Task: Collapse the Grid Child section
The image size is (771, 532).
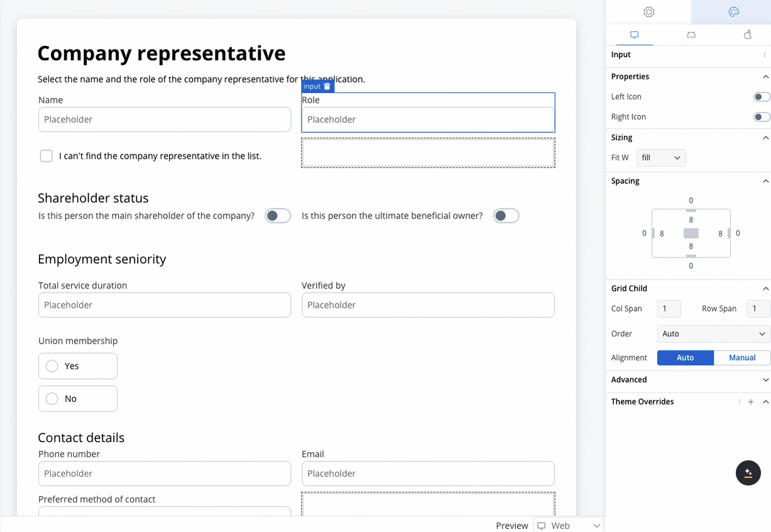Action: coord(765,288)
